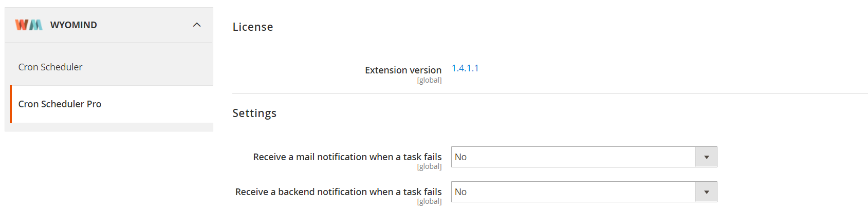Click the Wyomind WM logo icon

coord(29,25)
